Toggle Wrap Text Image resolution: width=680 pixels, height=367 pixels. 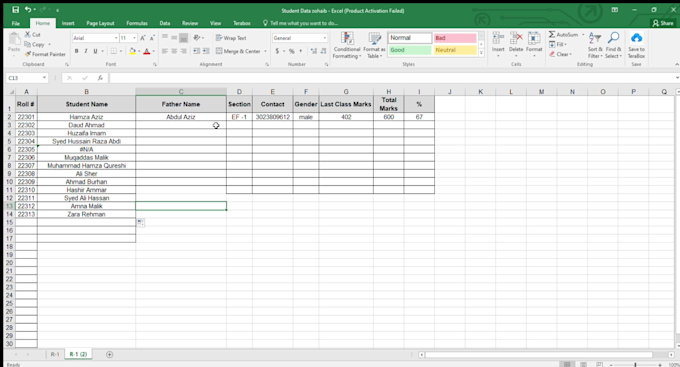231,38
